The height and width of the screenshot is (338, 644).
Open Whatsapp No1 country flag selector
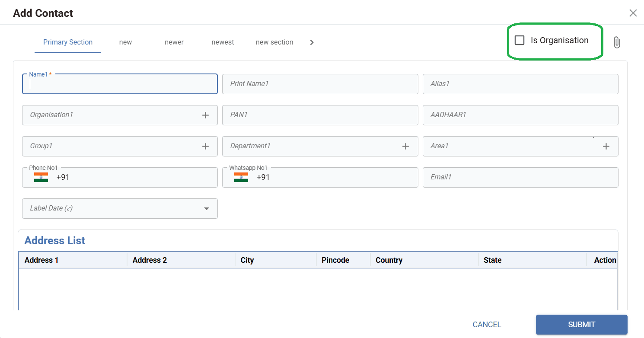tap(241, 177)
